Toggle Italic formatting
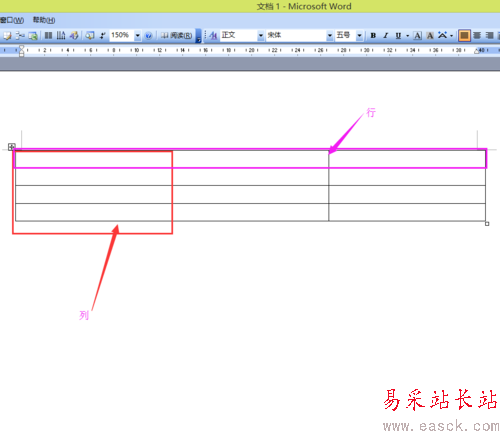 (386, 35)
